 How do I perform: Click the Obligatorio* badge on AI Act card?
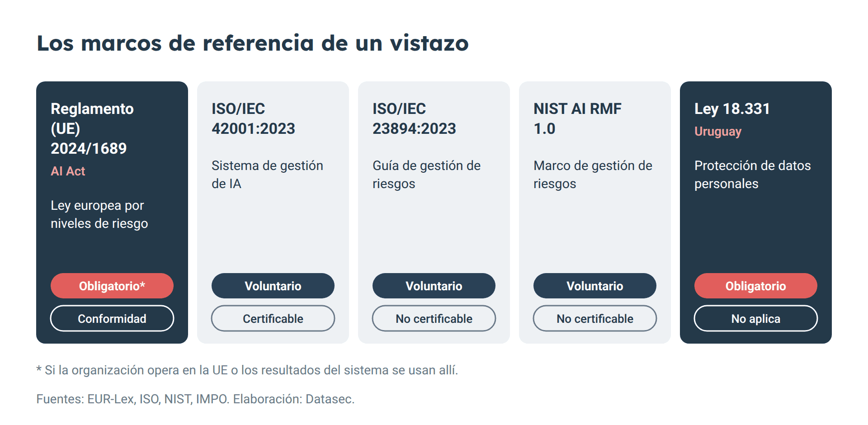click(112, 286)
